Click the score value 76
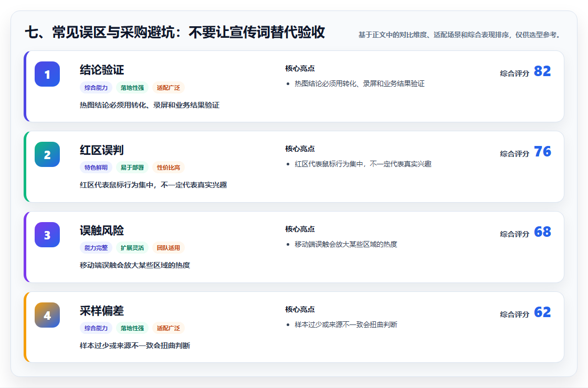This screenshot has height=388, width=588. pos(542,151)
